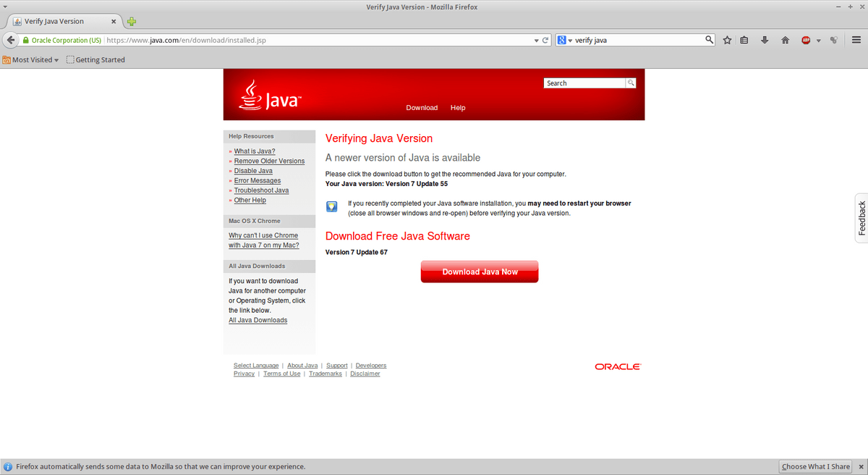The height and width of the screenshot is (475, 868).
Task: Open the Other Help link
Action: click(250, 200)
